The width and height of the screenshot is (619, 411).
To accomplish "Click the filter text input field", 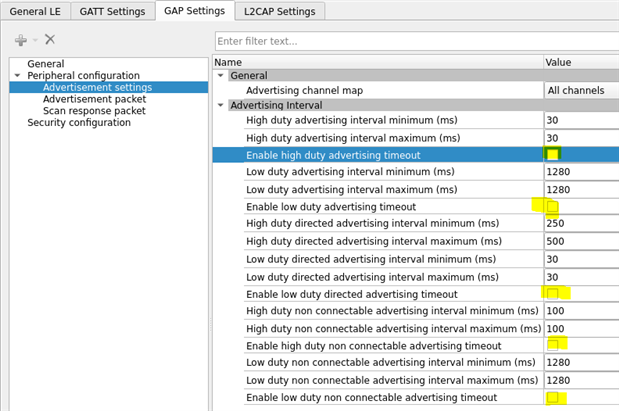I will click(415, 41).
